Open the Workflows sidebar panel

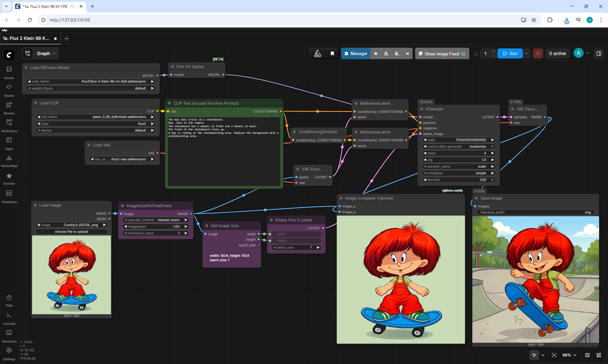point(9,126)
